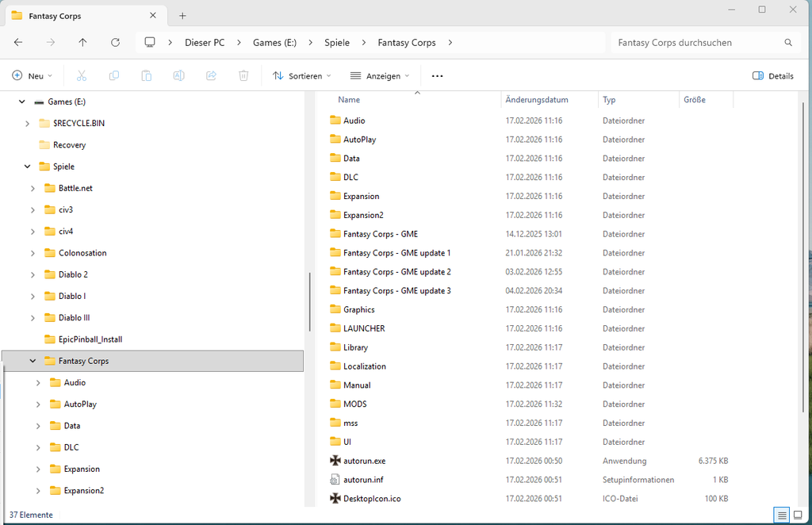Screen dimensions: 812x525
Task: Open the three-dots more options menu
Action: pyautogui.click(x=437, y=75)
